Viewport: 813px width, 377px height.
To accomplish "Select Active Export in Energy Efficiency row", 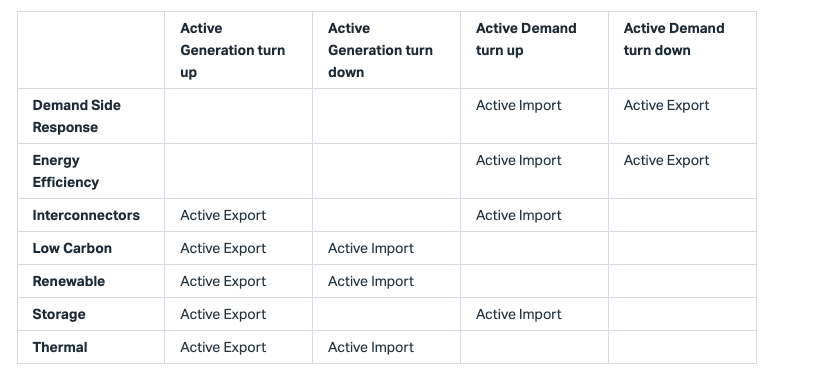I will coord(666,160).
